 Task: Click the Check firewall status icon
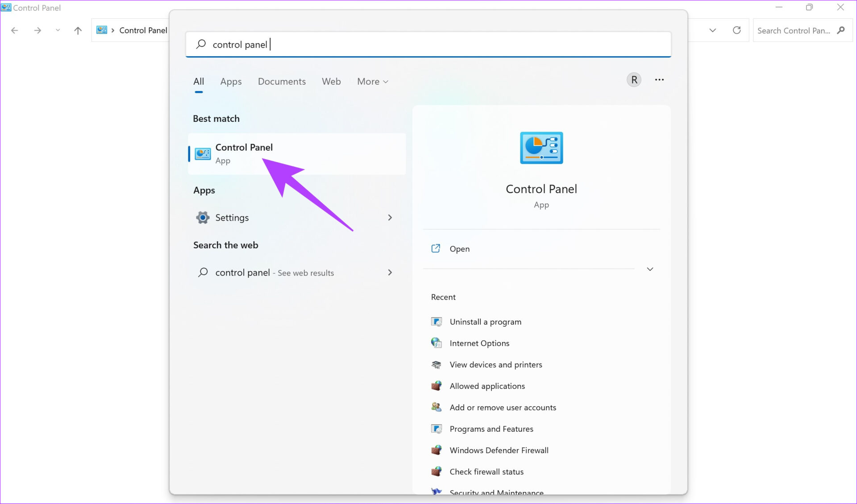pyautogui.click(x=436, y=471)
